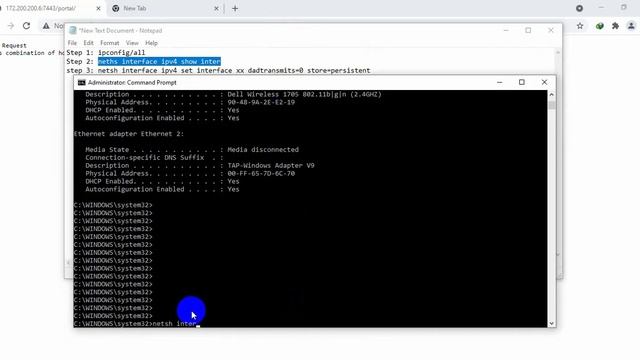Maximize the Command Prompt window
Image resolution: width=640 pixels, height=360 pixels.
point(522,82)
